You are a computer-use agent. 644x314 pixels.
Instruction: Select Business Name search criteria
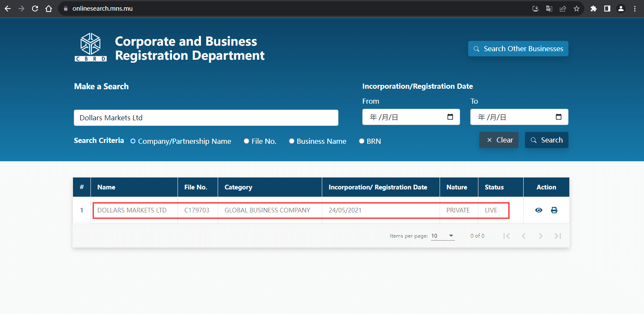coord(291,141)
